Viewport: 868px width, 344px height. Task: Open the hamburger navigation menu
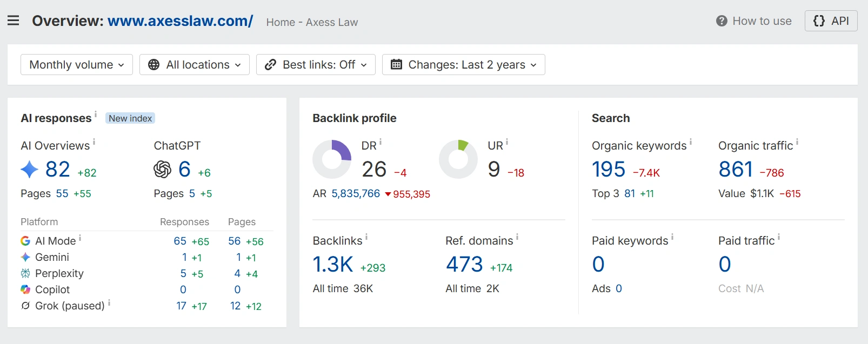14,21
